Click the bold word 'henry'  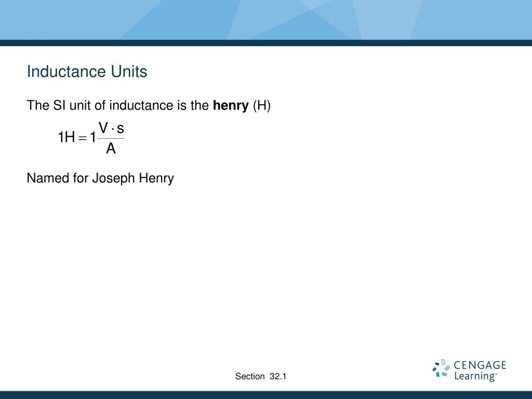231,105
